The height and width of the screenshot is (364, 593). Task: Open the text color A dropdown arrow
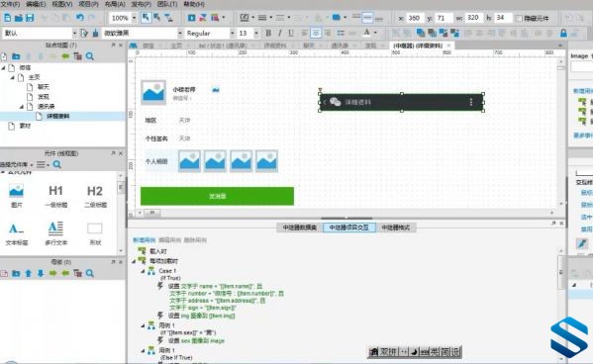point(375,33)
